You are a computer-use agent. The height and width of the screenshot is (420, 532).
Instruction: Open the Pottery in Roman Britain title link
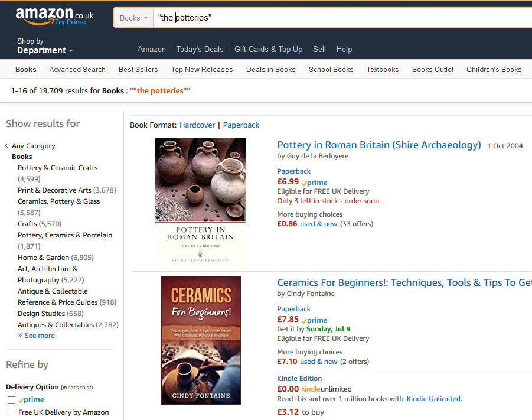coord(378,145)
